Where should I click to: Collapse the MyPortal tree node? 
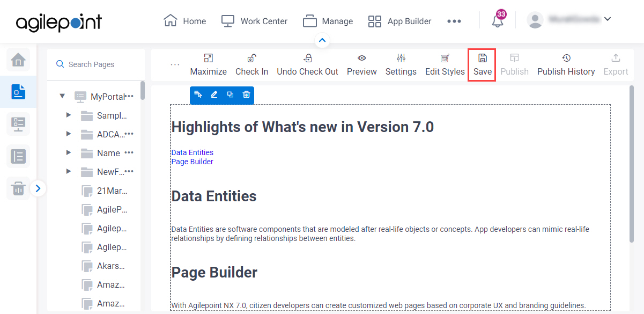62,97
